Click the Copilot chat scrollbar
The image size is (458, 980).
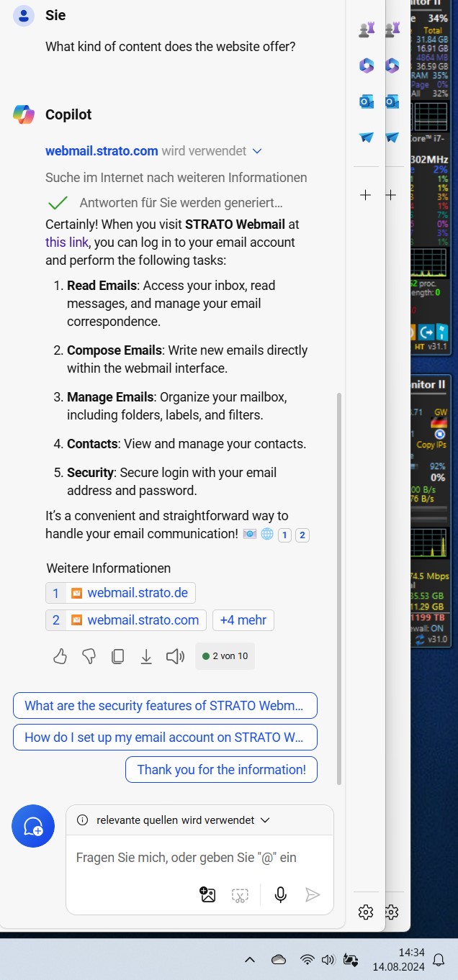pyautogui.click(x=339, y=589)
